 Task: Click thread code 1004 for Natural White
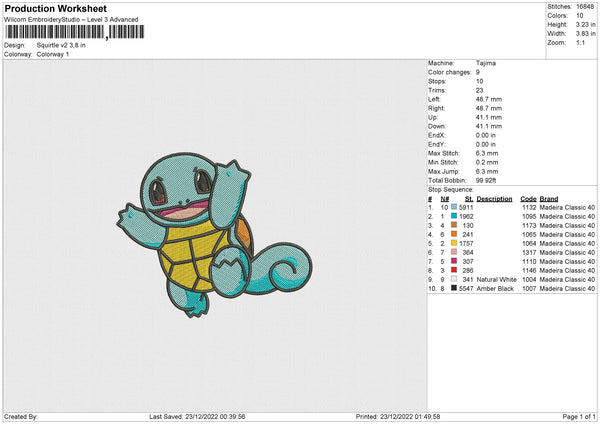529,280
